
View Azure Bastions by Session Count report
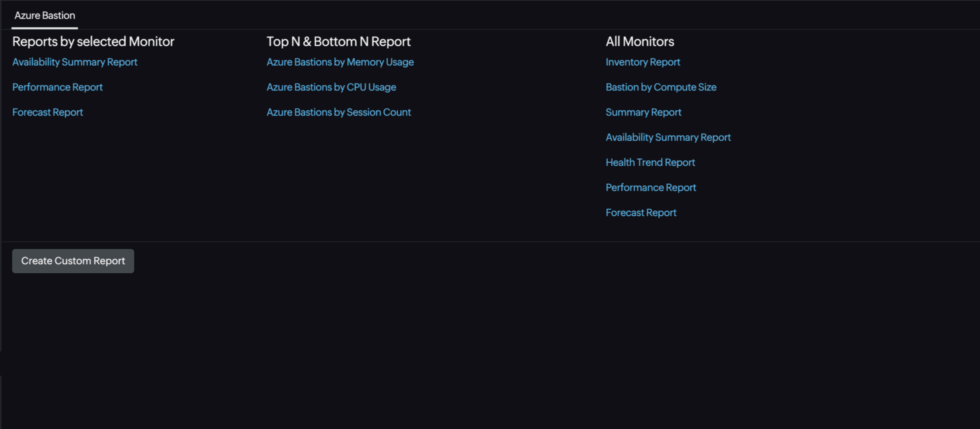pyautogui.click(x=339, y=112)
